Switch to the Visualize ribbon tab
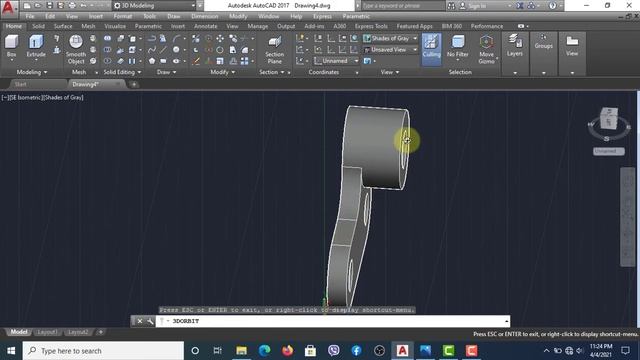 pos(115,26)
